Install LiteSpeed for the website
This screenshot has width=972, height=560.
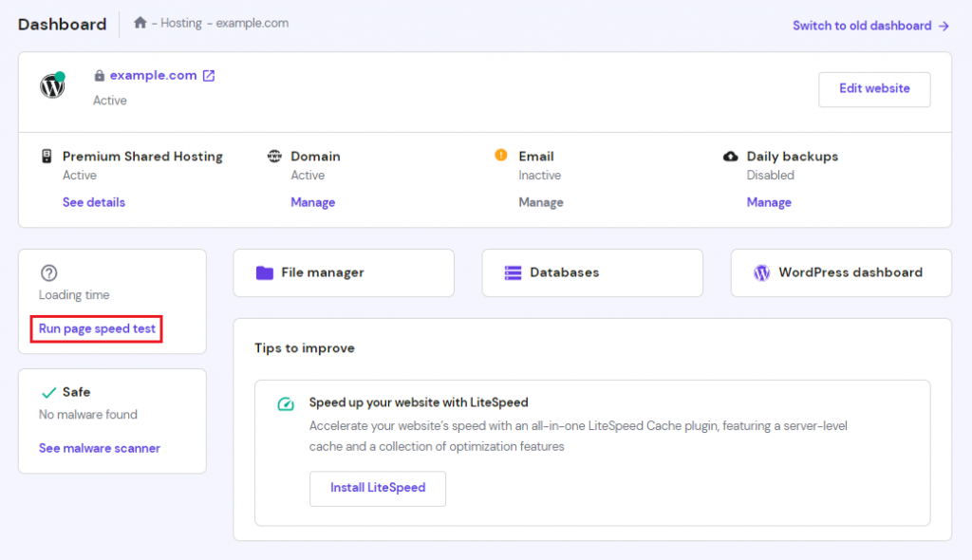[377, 488]
